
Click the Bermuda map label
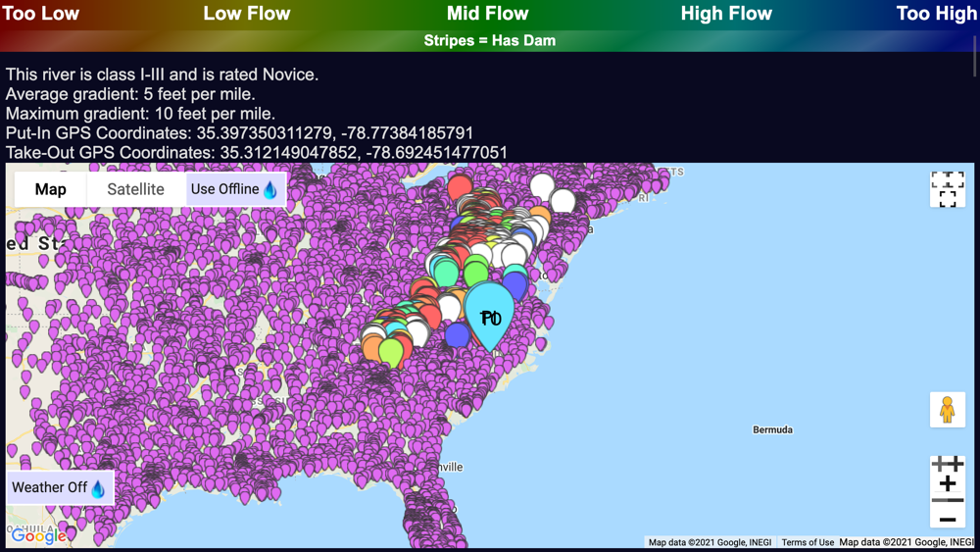[772, 430]
